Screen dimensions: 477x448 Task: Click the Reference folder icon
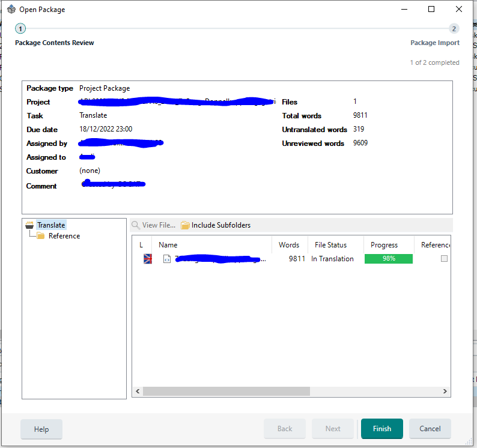(x=40, y=235)
